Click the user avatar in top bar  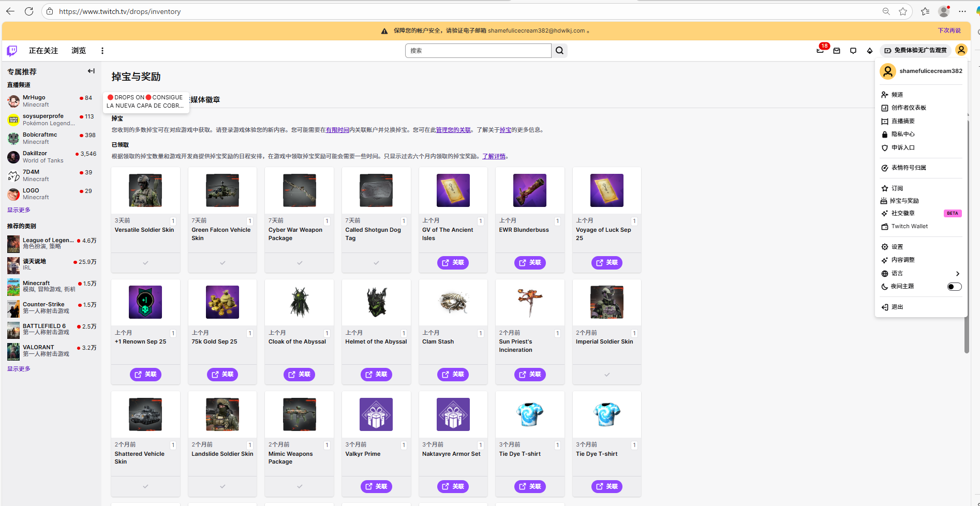(961, 50)
